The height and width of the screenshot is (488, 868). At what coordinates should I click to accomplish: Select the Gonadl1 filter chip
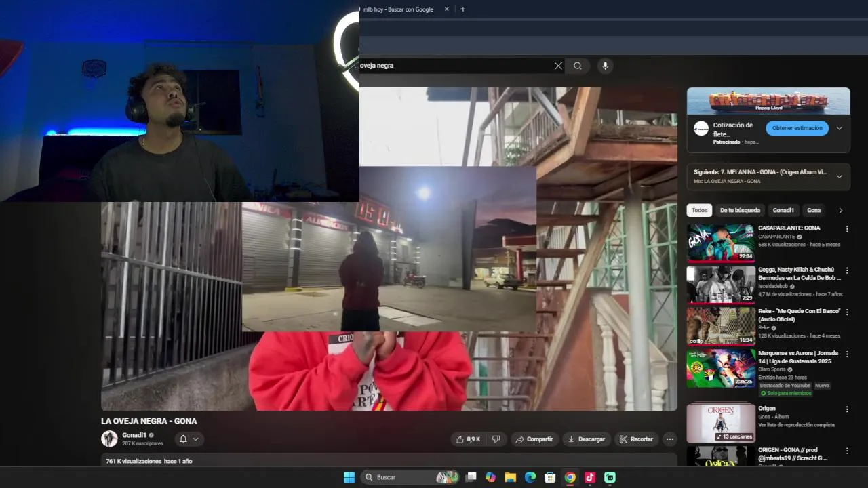[x=783, y=211]
